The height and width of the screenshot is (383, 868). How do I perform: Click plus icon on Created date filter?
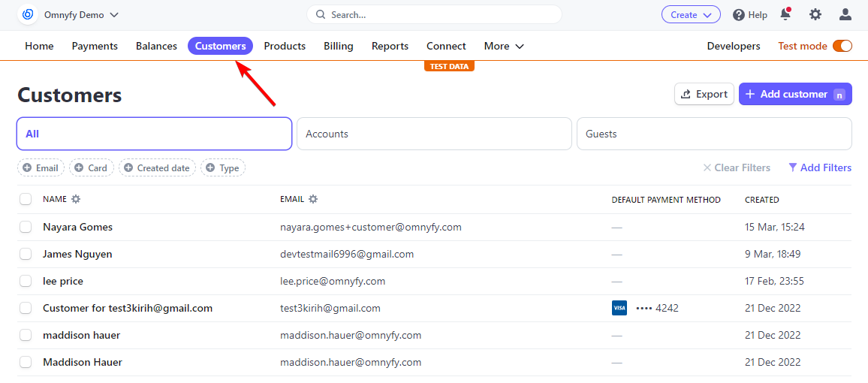tap(128, 167)
